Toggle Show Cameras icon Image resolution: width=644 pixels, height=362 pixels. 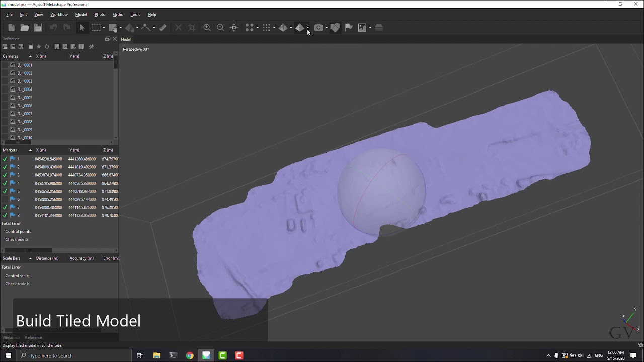(318, 28)
